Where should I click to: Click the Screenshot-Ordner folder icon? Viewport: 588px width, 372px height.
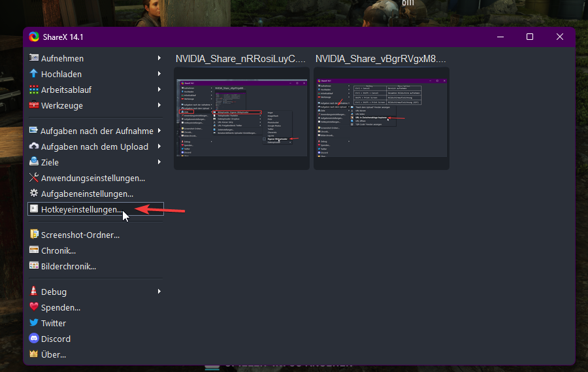click(x=34, y=235)
